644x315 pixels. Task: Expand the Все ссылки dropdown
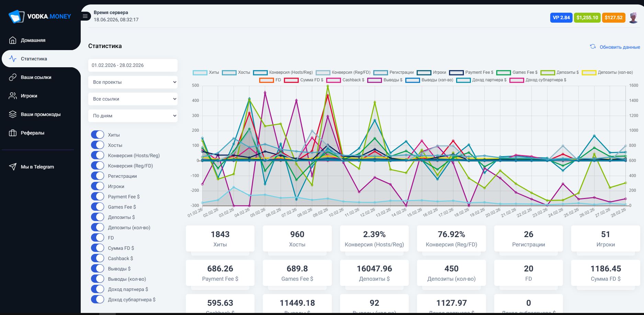tap(133, 99)
